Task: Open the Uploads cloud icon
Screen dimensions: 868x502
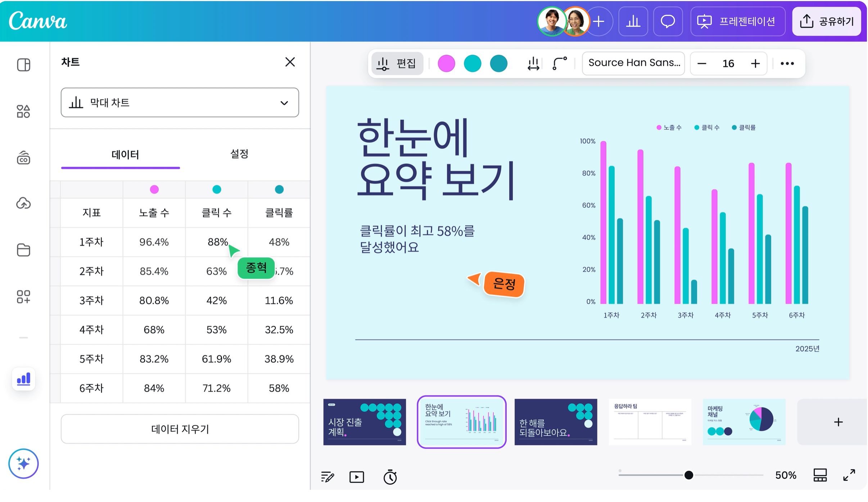Action: click(23, 203)
